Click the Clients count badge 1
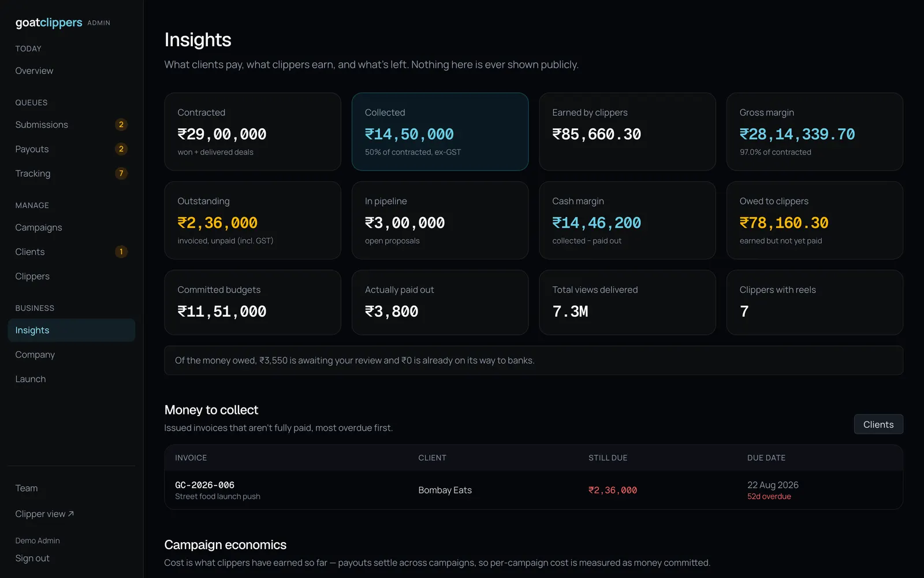Screen dimensions: 924x578 pos(121,251)
